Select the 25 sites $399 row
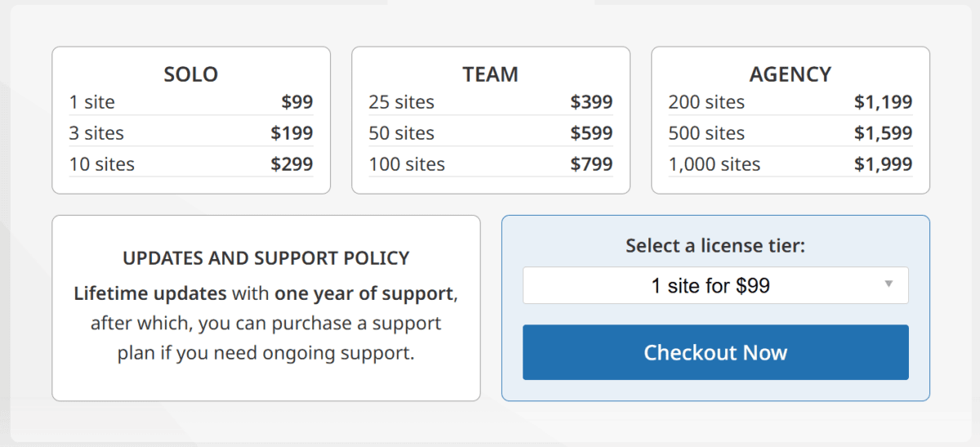This screenshot has width=980, height=447. pyautogui.click(x=490, y=102)
